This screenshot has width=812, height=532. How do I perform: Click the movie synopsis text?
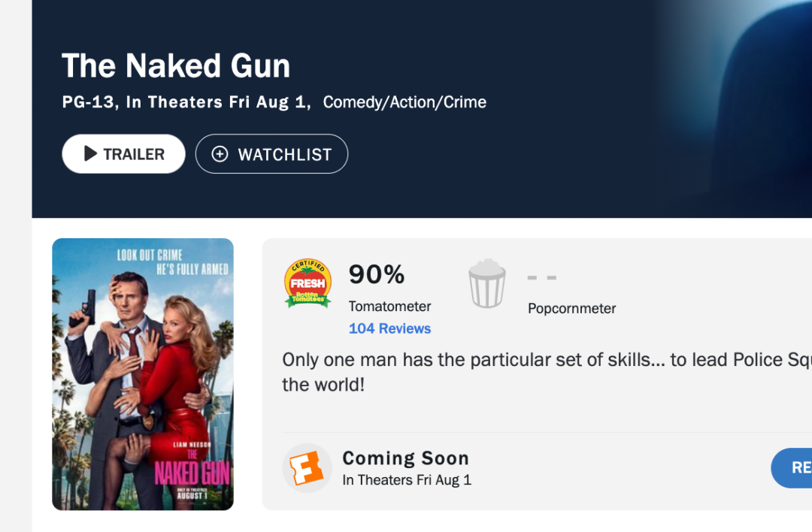(547, 372)
